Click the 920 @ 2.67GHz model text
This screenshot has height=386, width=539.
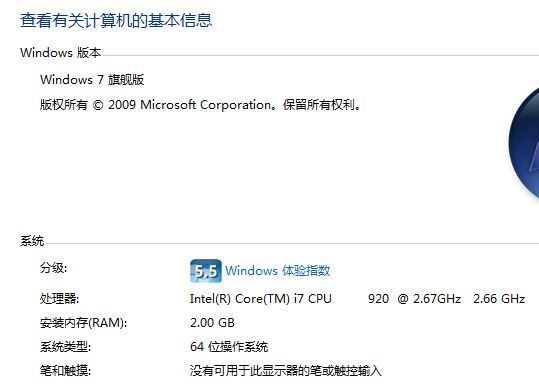coord(414,299)
